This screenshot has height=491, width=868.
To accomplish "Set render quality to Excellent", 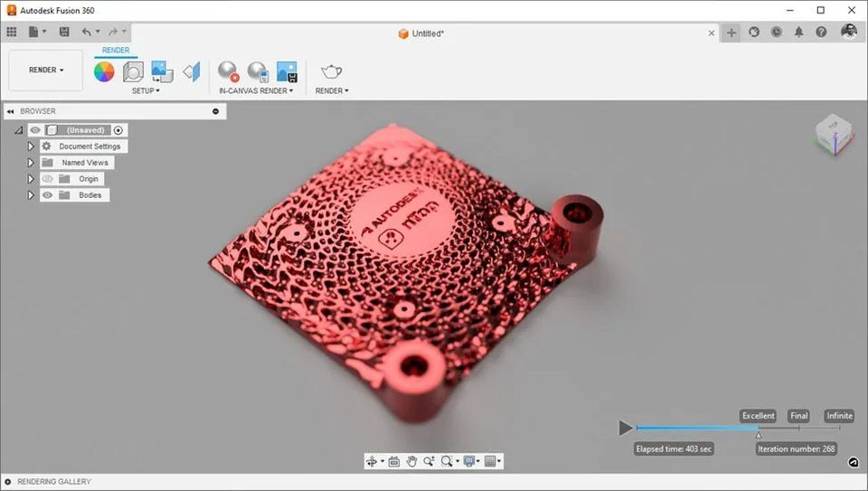I will pyautogui.click(x=758, y=416).
